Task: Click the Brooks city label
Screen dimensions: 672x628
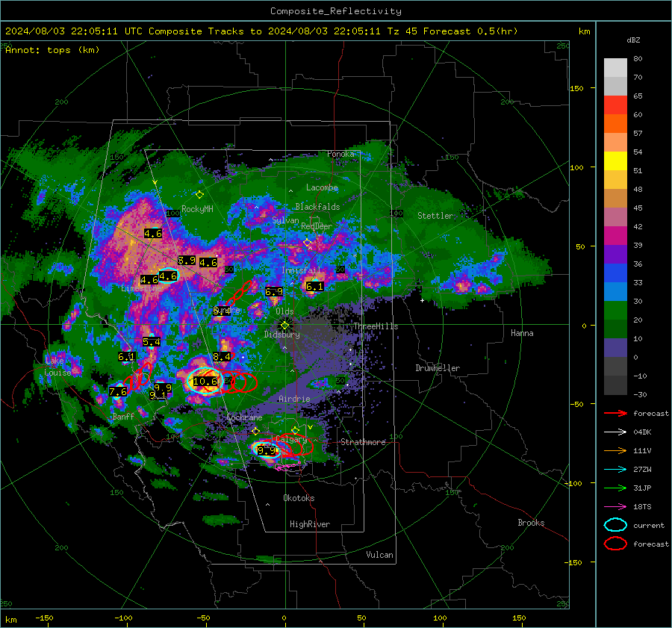Action: [x=531, y=523]
